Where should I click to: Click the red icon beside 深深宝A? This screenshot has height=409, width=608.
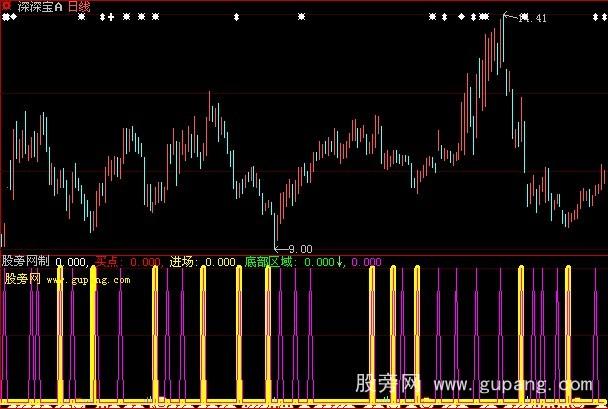tap(7, 6)
